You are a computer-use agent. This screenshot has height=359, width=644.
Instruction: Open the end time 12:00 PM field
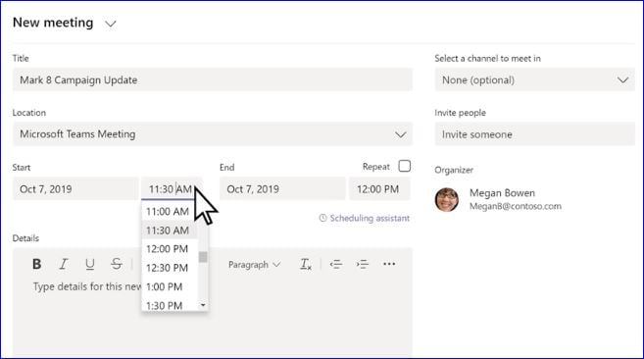click(x=379, y=188)
